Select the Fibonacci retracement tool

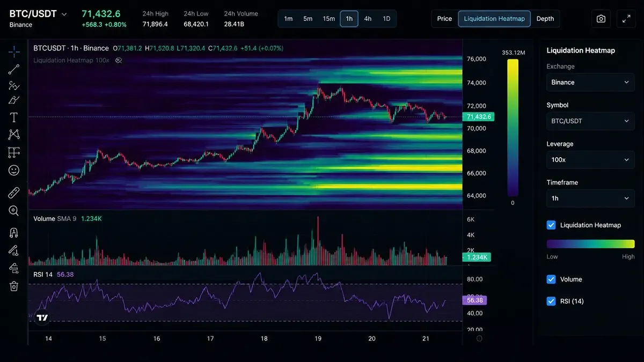coord(14,85)
